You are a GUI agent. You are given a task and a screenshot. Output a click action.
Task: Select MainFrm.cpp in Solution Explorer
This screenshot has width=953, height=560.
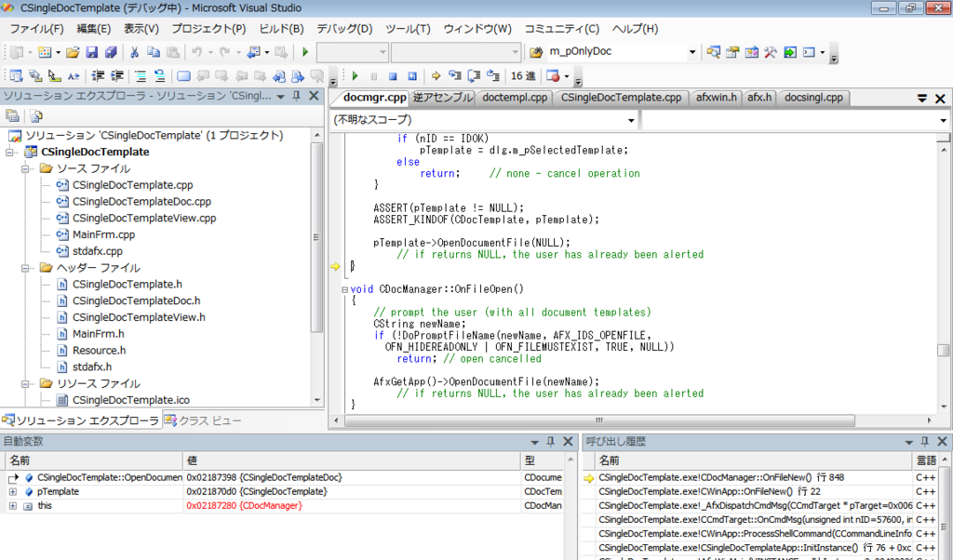[x=103, y=234]
